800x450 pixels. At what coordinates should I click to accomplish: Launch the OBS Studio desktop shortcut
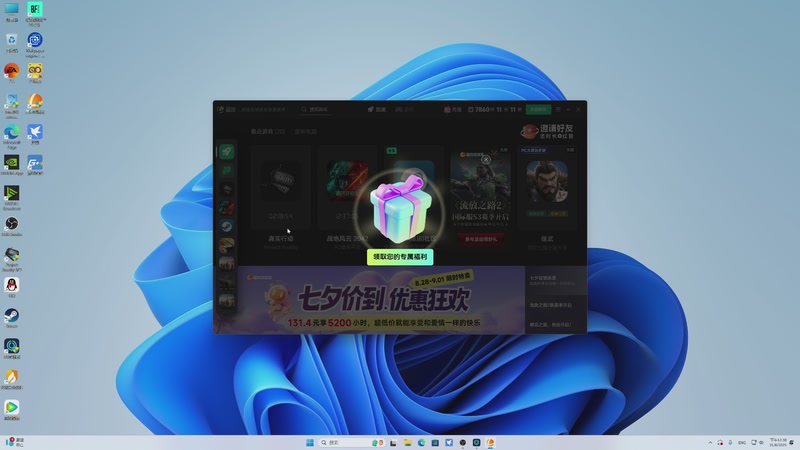(x=12, y=227)
